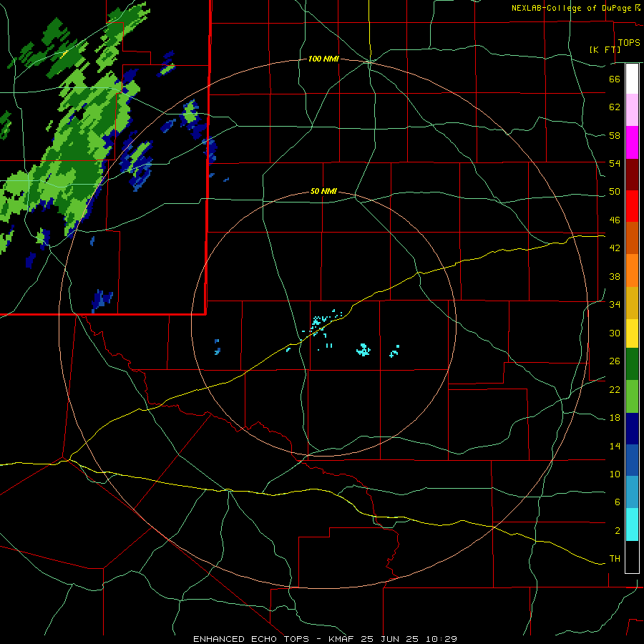Choose the navy blue legend swatch
The image size is (644, 644).
pos(632,429)
